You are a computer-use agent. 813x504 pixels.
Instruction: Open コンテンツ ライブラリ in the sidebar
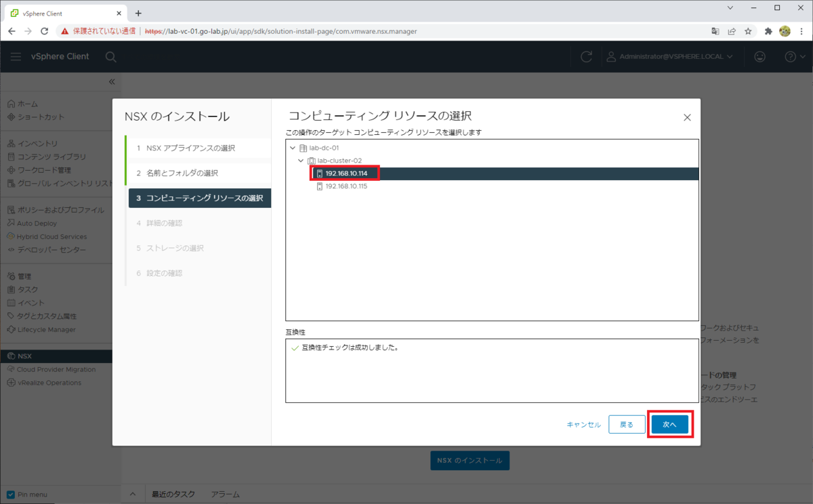[51, 156]
